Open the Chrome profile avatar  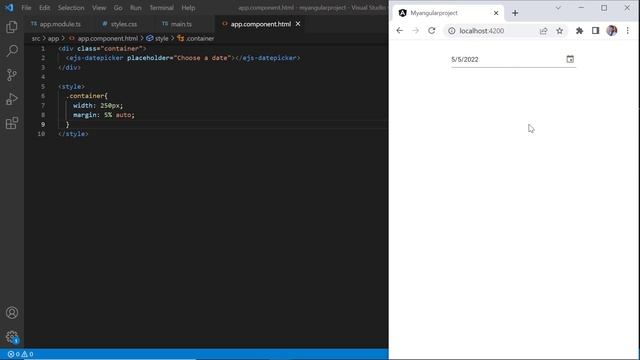[611, 31]
